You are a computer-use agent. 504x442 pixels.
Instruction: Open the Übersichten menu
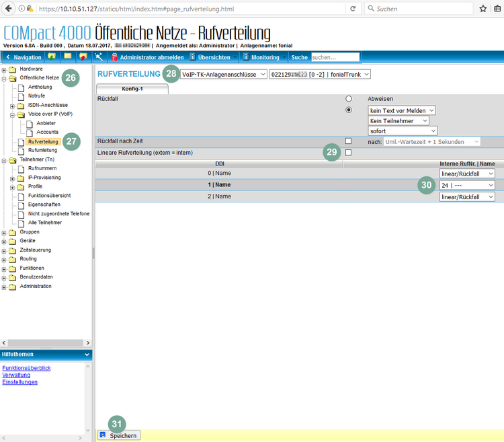click(214, 57)
